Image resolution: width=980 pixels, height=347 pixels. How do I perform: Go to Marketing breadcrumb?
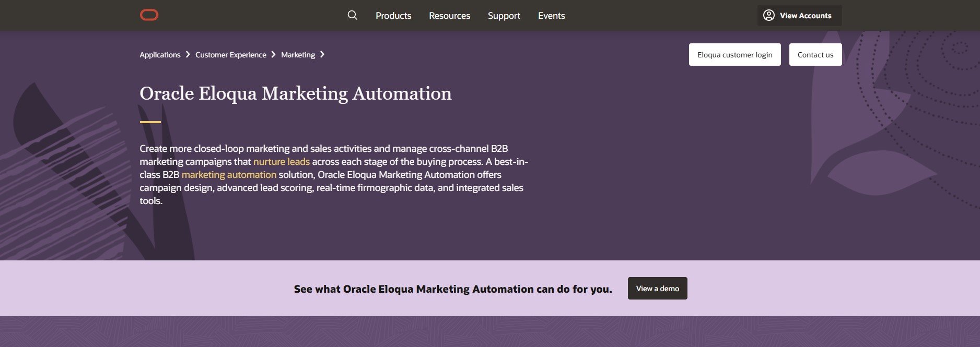(298, 55)
